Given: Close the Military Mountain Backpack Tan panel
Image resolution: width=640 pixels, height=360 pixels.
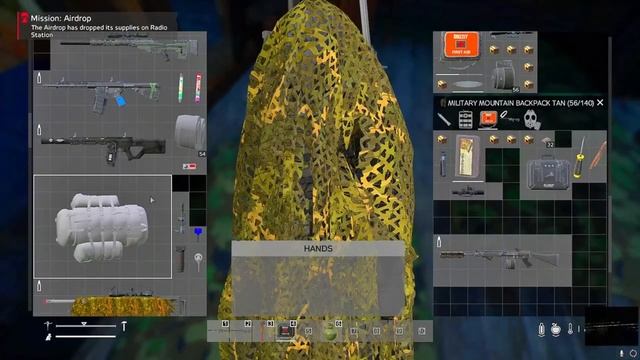Looking at the screenshot, I should 600,102.
